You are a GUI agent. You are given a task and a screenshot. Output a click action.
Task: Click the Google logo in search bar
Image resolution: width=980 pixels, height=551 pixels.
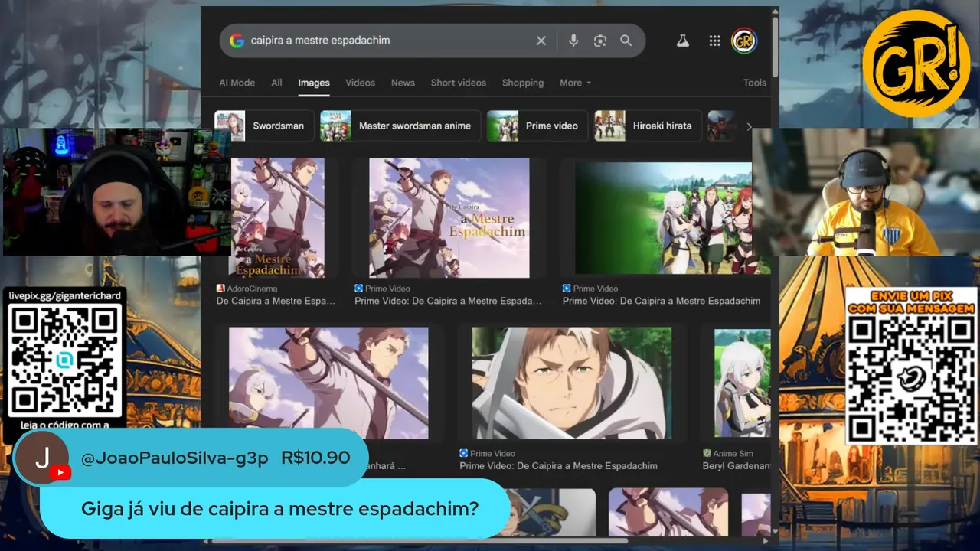(x=237, y=41)
